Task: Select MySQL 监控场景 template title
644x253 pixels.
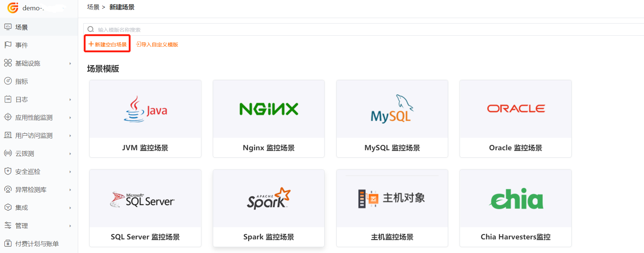Action: [392, 148]
